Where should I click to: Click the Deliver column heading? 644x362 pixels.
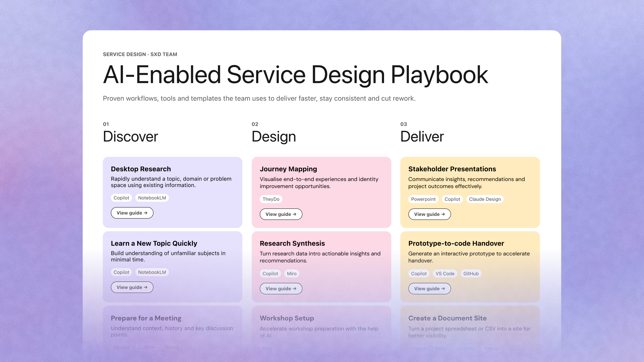tap(422, 136)
